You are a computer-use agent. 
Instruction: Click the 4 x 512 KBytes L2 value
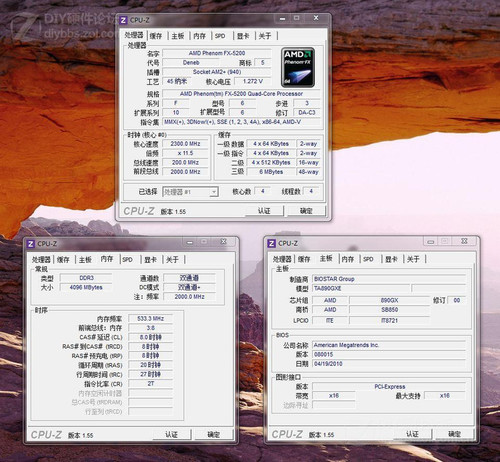pyautogui.click(x=271, y=163)
